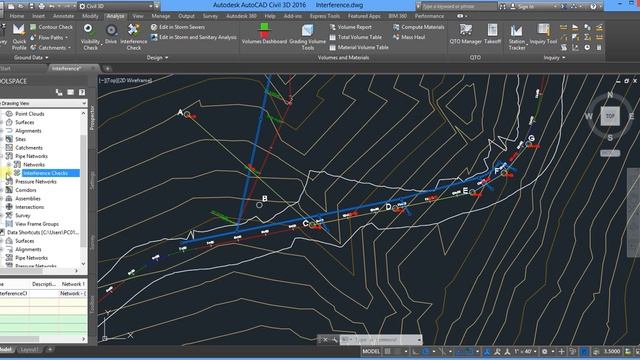Insert a Total Volume Table
640x360 pixels.
[356, 37]
